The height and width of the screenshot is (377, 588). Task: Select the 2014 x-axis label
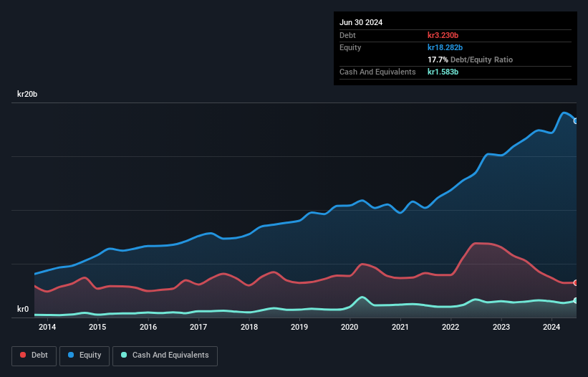pyautogui.click(x=47, y=327)
